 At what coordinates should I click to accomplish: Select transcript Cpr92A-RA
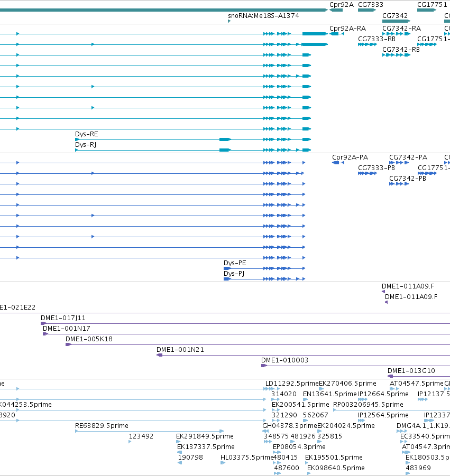click(x=347, y=28)
